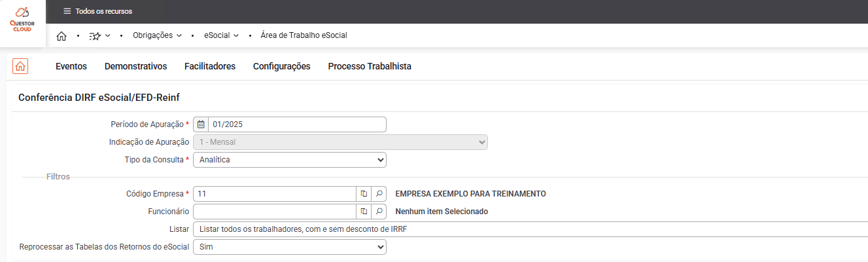Click the orange home button in eSocial toolbar
This screenshot has width=868, height=262.
coord(20,66)
